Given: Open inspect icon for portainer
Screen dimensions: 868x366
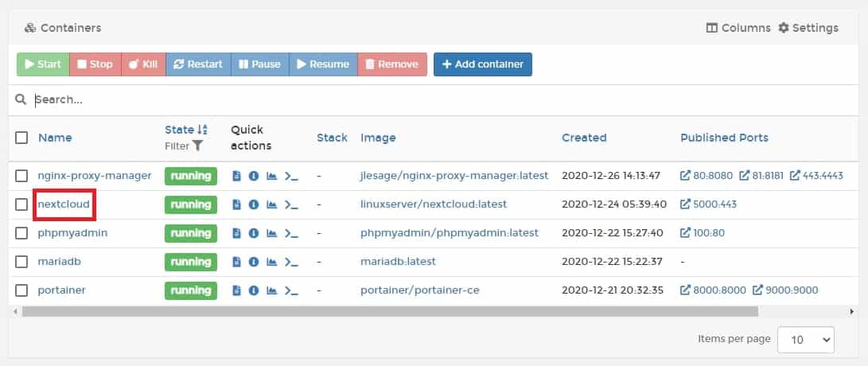Looking at the screenshot, I should [x=254, y=290].
